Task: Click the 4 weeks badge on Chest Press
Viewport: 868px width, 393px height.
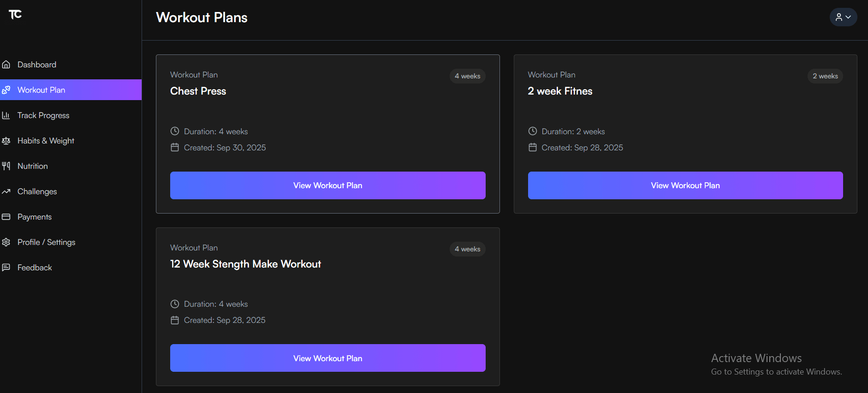Action: pyautogui.click(x=467, y=76)
